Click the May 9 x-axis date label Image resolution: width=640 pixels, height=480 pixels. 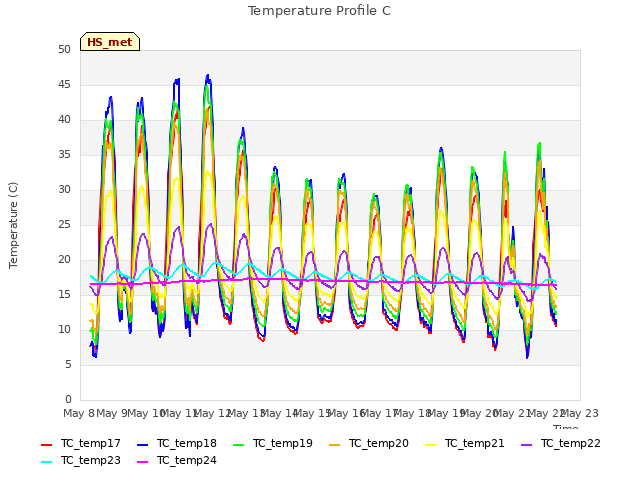(112, 414)
